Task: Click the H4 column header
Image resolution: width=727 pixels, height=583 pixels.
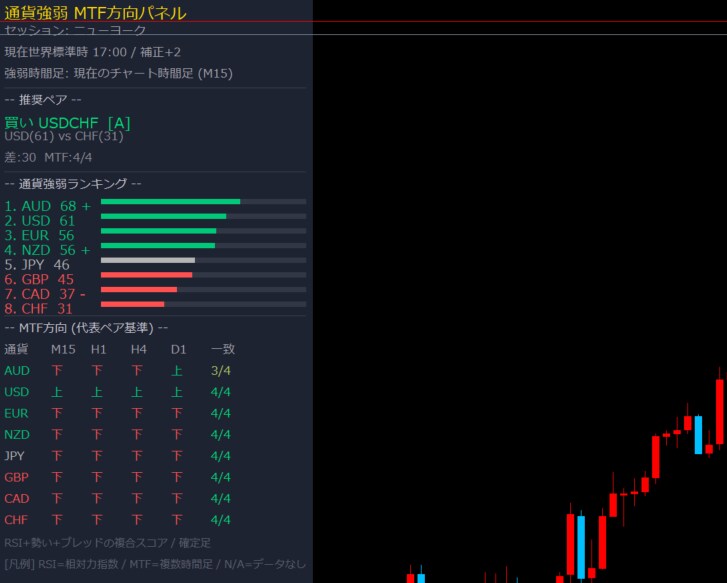Action: tap(139, 349)
